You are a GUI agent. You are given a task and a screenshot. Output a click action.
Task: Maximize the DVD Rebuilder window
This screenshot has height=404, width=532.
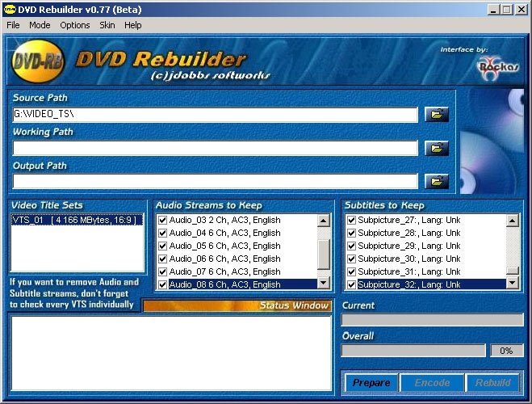(507, 10)
